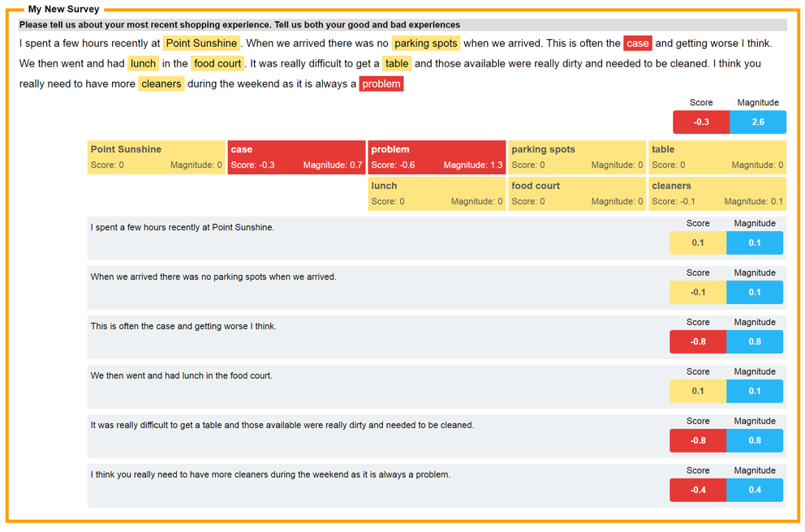Click the -0.8 Score badge for the table sentence
The width and height of the screenshot is (805, 532).
pyautogui.click(x=699, y=440)
